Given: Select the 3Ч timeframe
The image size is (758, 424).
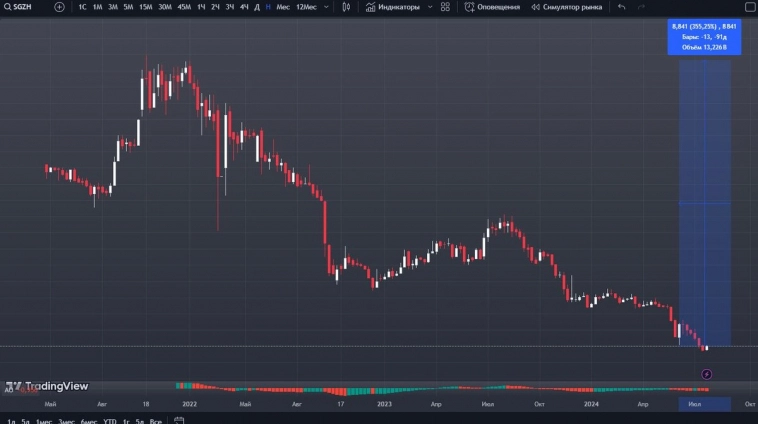Looking at the screenshot, I should 230,7.
